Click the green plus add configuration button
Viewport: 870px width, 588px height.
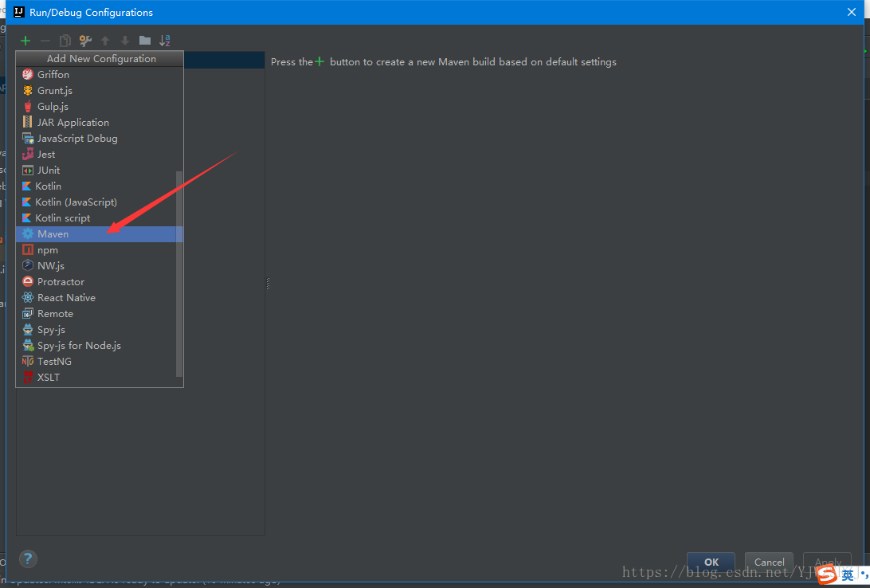[x=25, y=41]
